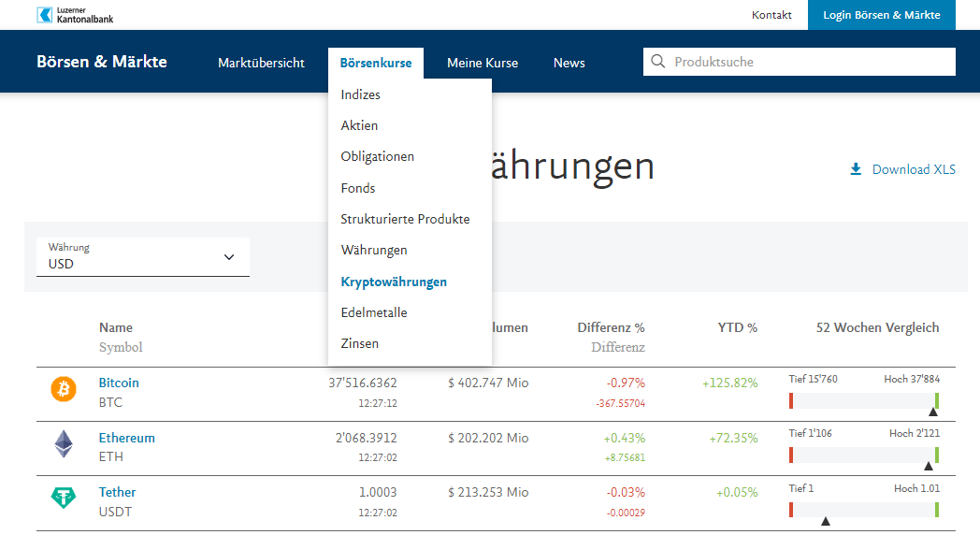The image size is (980, 535).
Task: Click Tether price 1.0003
Action: click(x=378, y=492)
